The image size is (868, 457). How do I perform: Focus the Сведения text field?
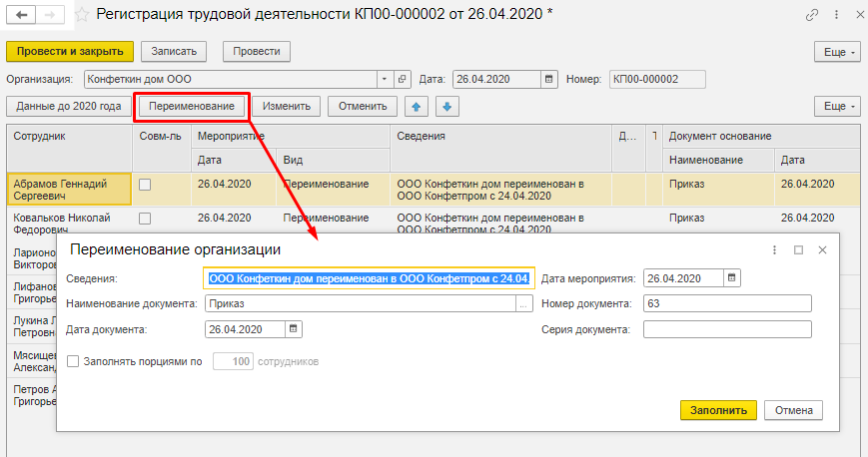(369, 278)
